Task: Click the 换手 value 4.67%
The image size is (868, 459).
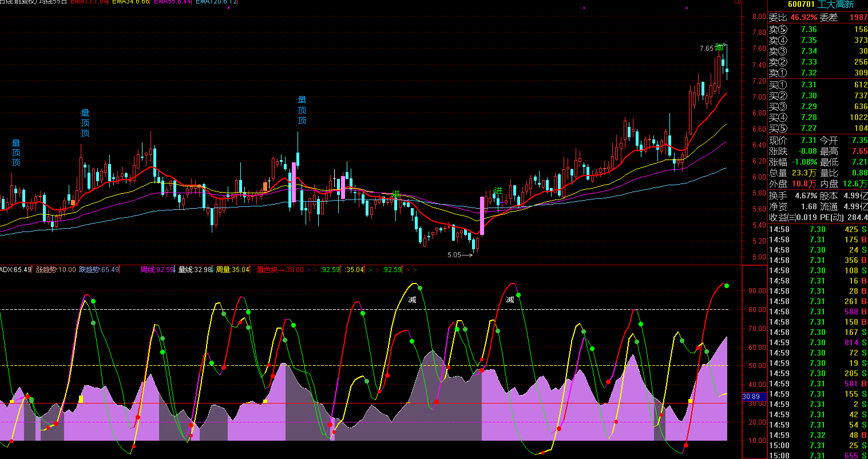Action: (x=806, y=195)
